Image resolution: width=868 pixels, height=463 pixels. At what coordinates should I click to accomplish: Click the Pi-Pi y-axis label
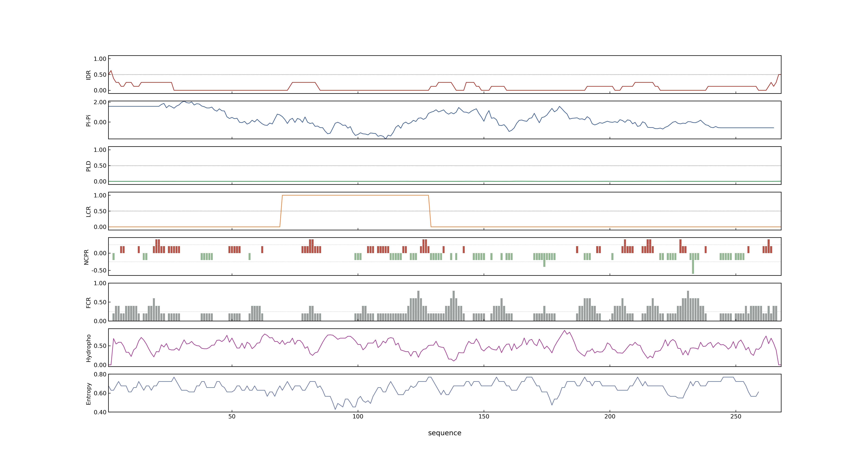click(x=88, y=120)
